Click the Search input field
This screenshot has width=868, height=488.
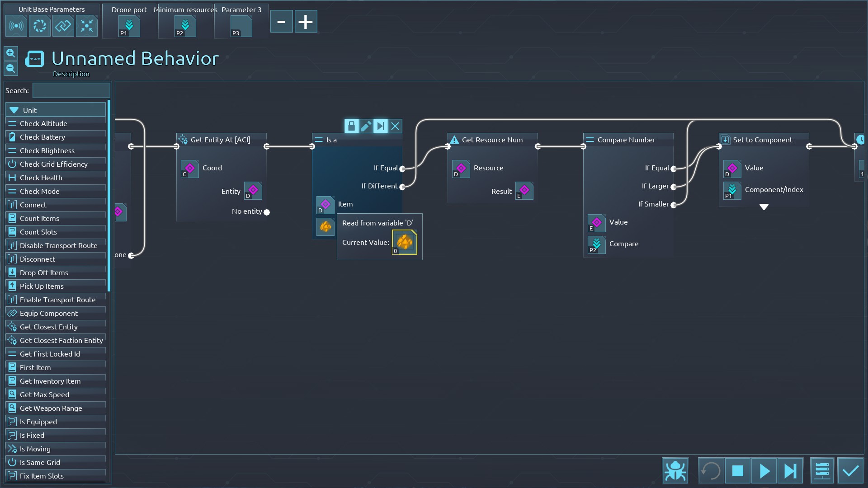coord(71,90)
